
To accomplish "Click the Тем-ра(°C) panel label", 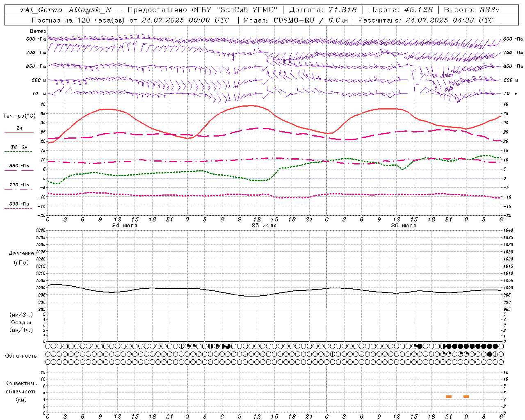I will point(19,116).
